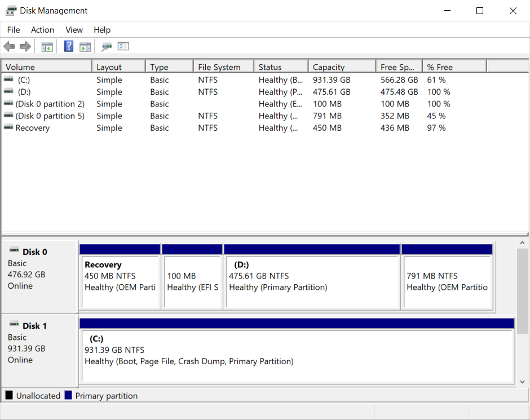This screenshot has width=530, height=420.
Task: Sort by the File System column header
Action: pyautogui.click(x=224, y=67)
